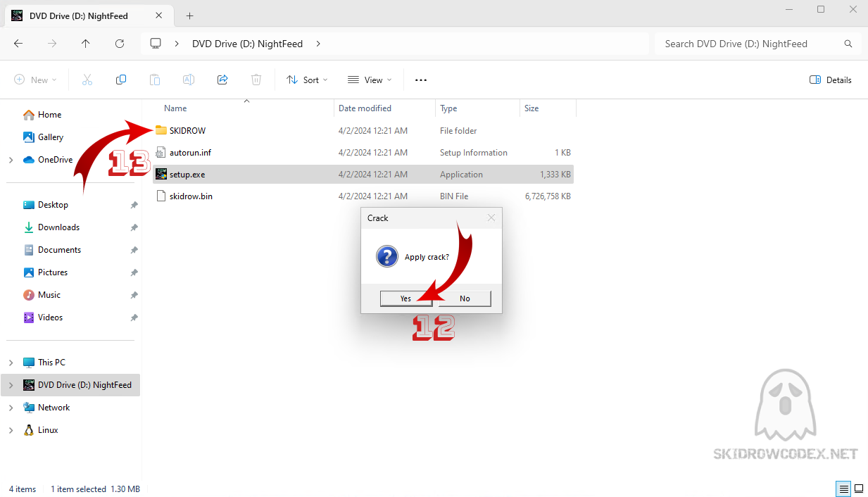
Task: Click the Share icon in toolbar
Action: tap(222, 80)
